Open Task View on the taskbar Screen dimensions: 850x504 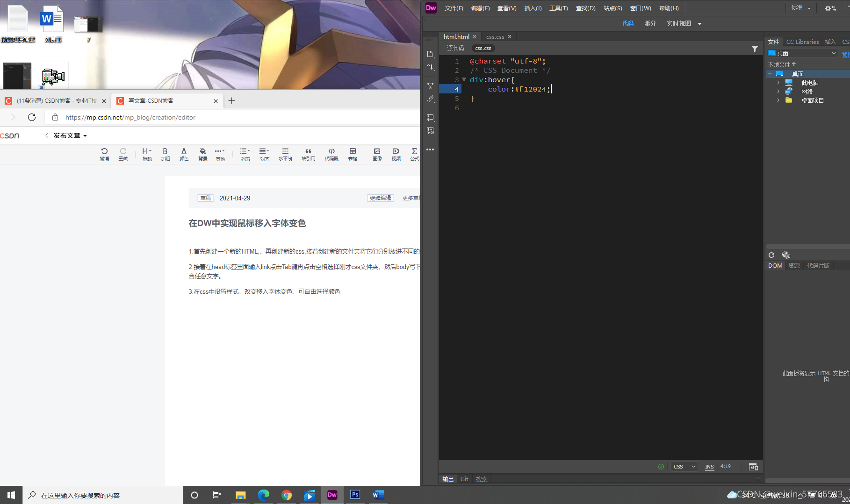(216, 495)
